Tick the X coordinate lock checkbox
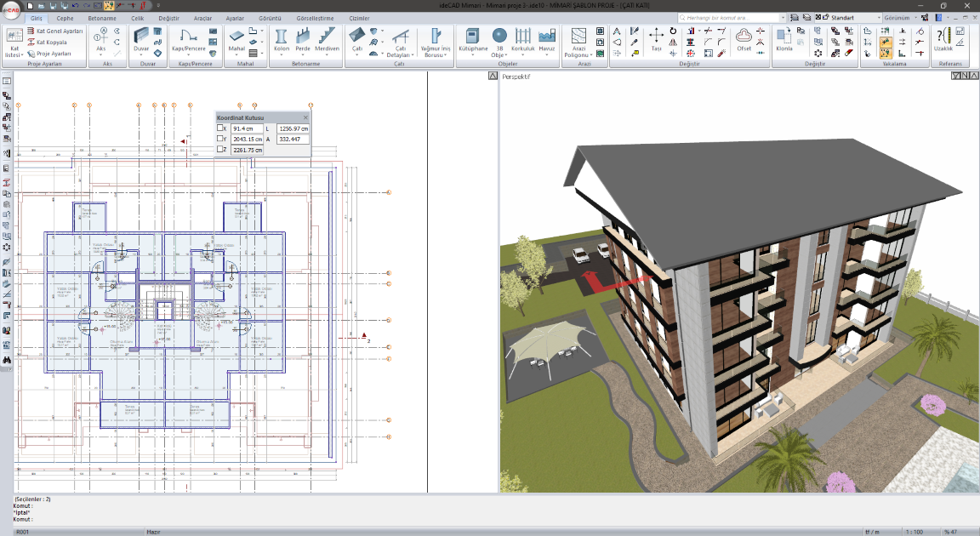The image size is (980, 536). pyautogui.click(x=221, y=128)
